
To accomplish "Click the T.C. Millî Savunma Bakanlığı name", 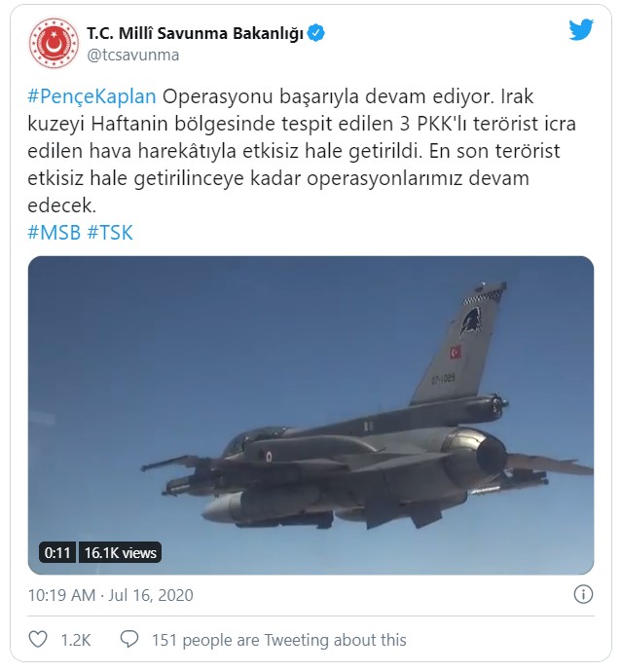I will point(196,33).
